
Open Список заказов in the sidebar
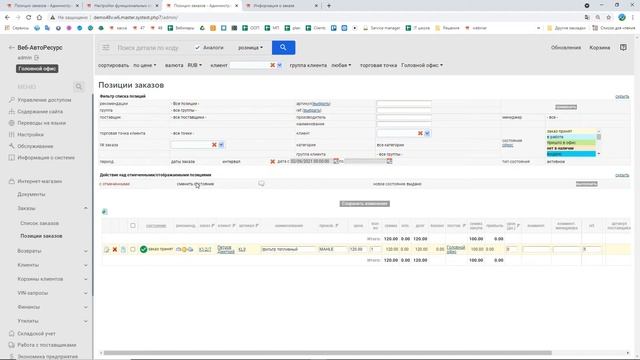(40, 223)
